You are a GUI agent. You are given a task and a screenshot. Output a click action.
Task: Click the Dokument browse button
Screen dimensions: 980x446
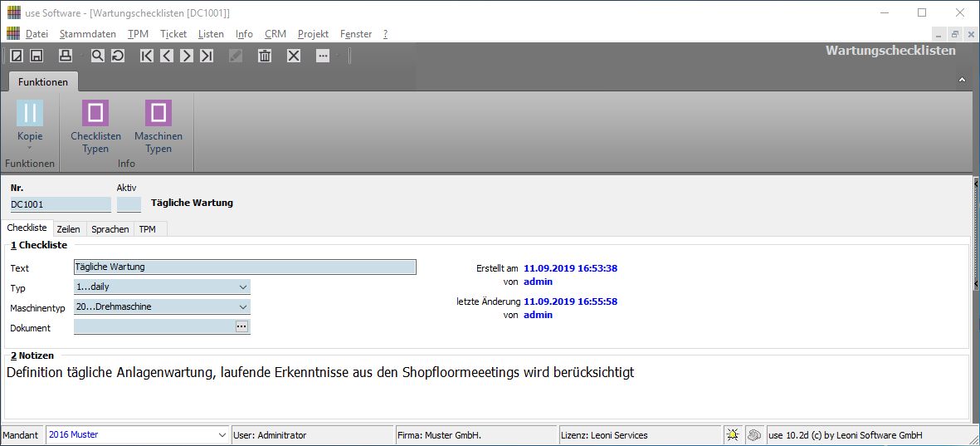point(241,327)
